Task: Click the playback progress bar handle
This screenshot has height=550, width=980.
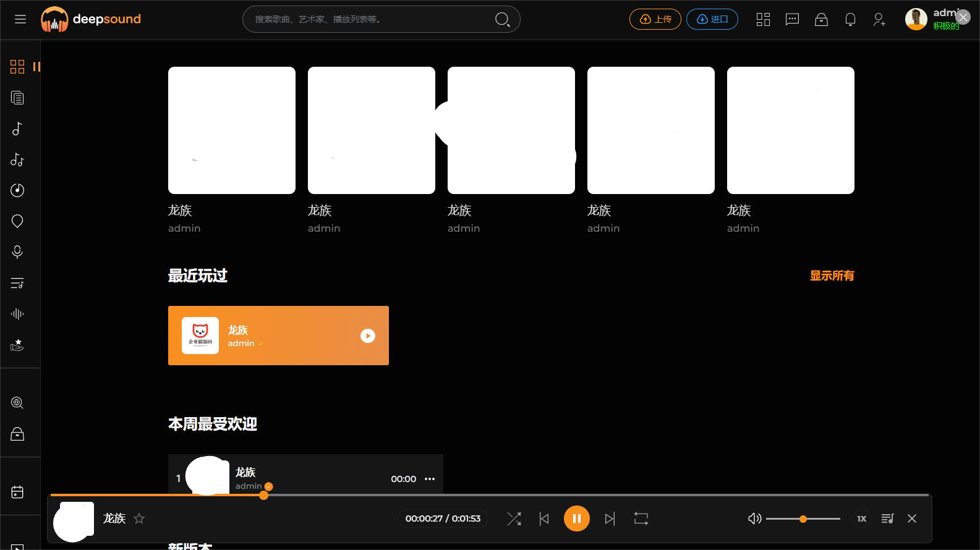Action: (x=264, y=495)
